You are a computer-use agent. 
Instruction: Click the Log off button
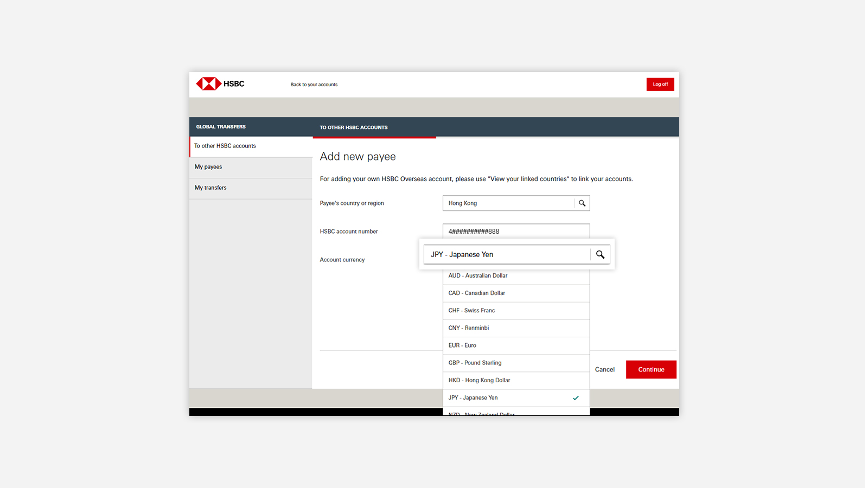point(660,84)
